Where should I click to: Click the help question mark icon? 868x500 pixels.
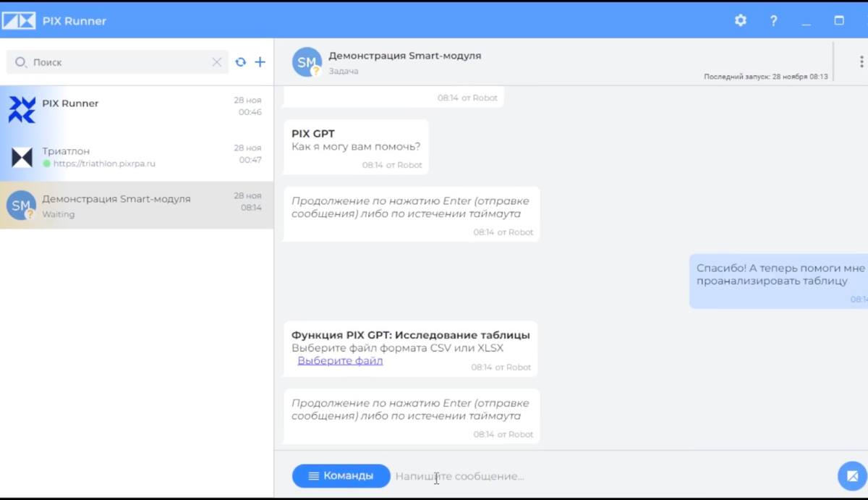tap(773, 20)
